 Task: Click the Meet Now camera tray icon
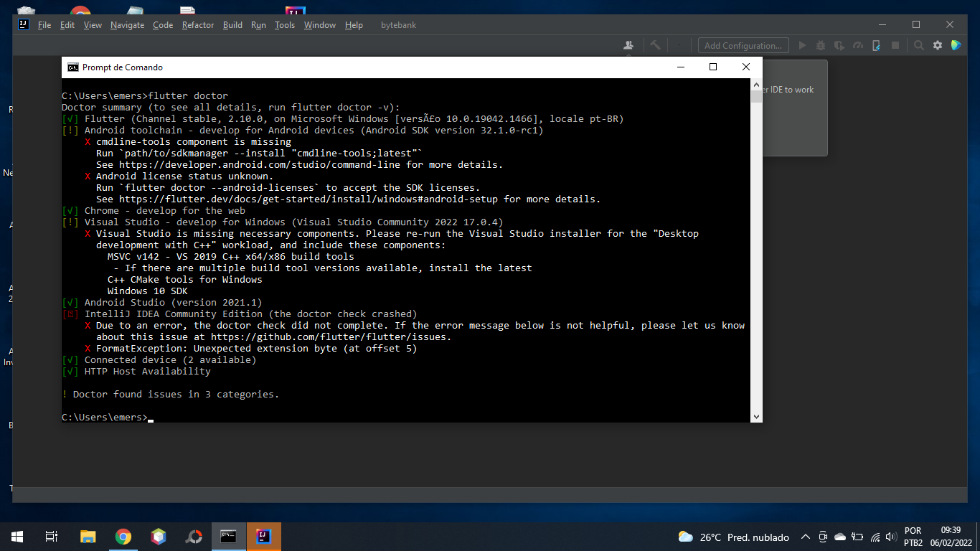point(823,537)
